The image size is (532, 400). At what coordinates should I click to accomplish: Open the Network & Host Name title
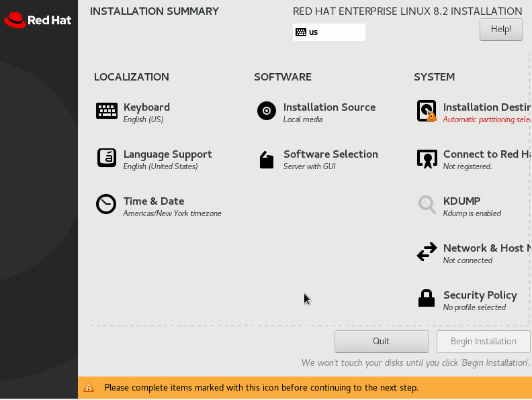pyautogui.click(x=487, y=248)
